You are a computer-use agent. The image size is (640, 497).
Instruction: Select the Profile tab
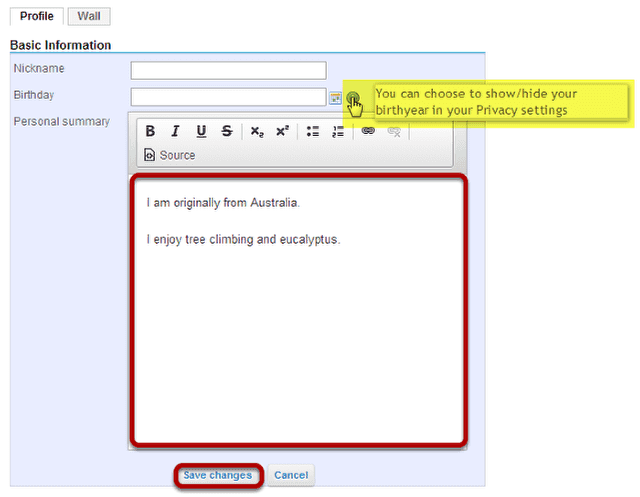pos(37,16)
